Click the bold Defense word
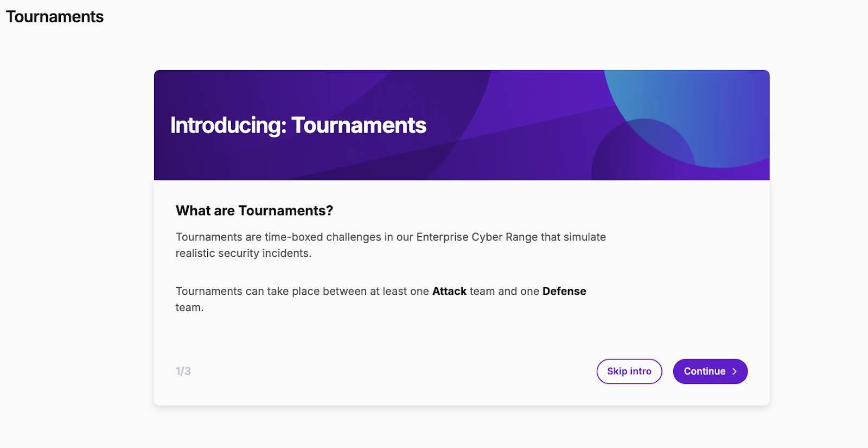Viewport: 868px width, 448px height. click(x=564, y=291)
